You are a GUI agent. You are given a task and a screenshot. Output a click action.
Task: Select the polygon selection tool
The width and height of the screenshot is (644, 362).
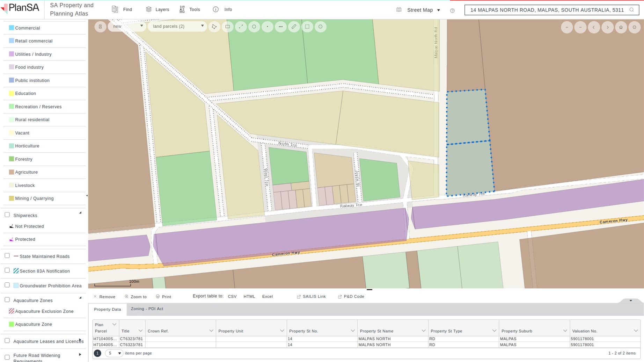(214, 27)
